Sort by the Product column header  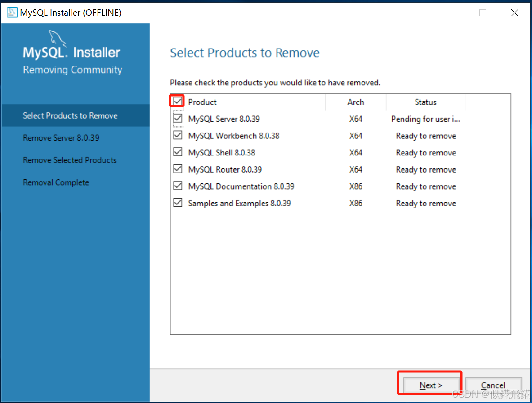pos(202,102)
